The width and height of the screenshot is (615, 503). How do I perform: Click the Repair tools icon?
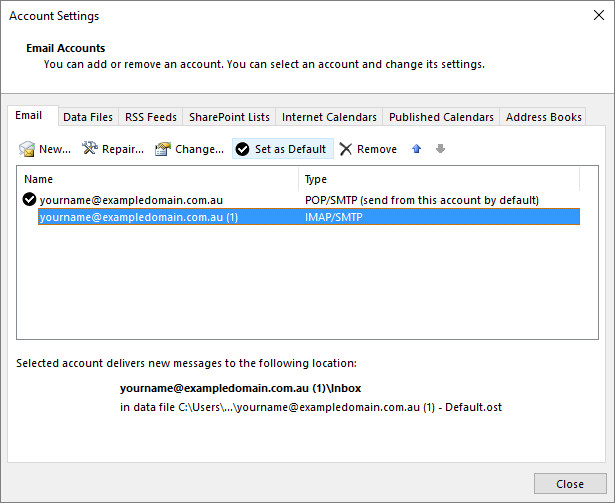(90, 149)
